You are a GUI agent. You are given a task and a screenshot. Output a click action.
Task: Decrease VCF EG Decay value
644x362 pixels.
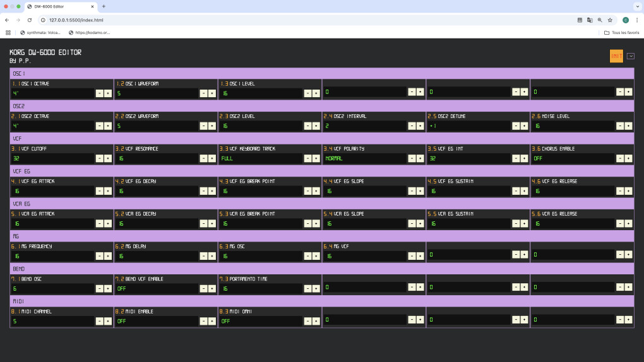coord(203,191)
